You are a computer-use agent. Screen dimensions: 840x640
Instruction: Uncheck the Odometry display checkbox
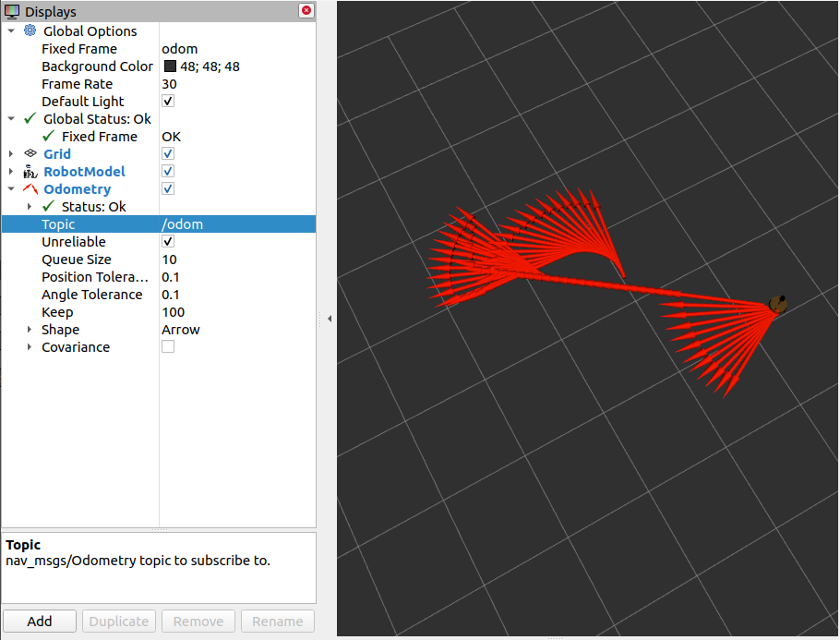pyautogui.click(x=168, y=189)
